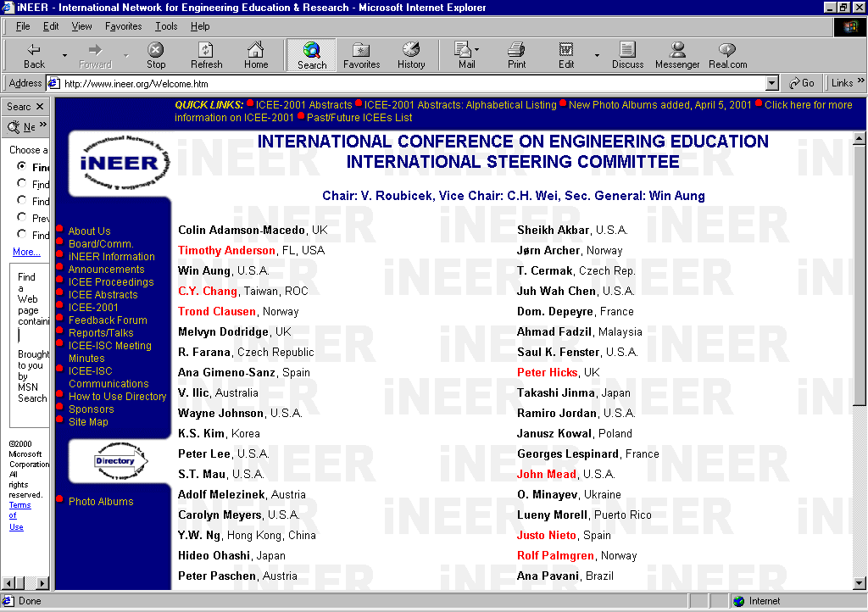The image size is (868, 612).
Task: Select the second Find radio button
Action: 21,182
